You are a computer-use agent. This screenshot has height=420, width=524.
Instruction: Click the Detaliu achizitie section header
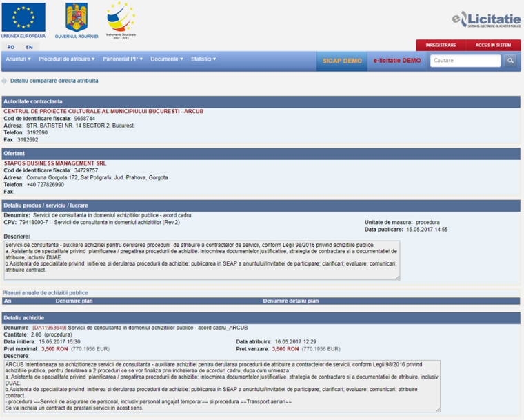261,318
